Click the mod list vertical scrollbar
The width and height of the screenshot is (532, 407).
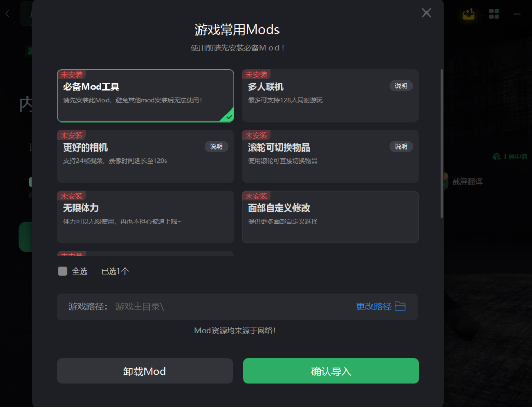pyautogui.click(x=442, y=143)
